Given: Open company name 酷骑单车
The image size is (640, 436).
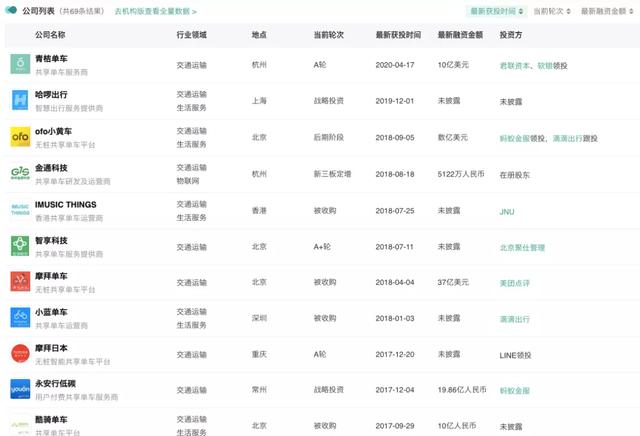Looking at the screenshot, I should (51, 419).
